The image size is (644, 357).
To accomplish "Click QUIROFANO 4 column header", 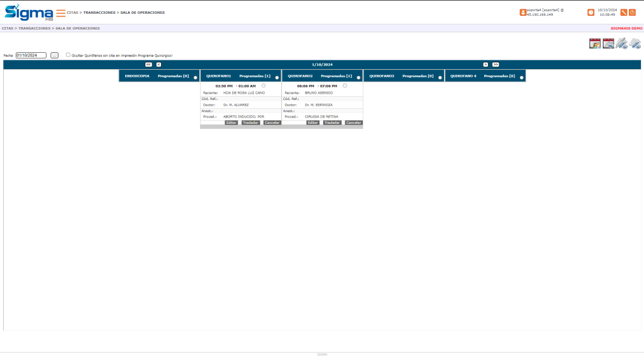I will 463,75.
